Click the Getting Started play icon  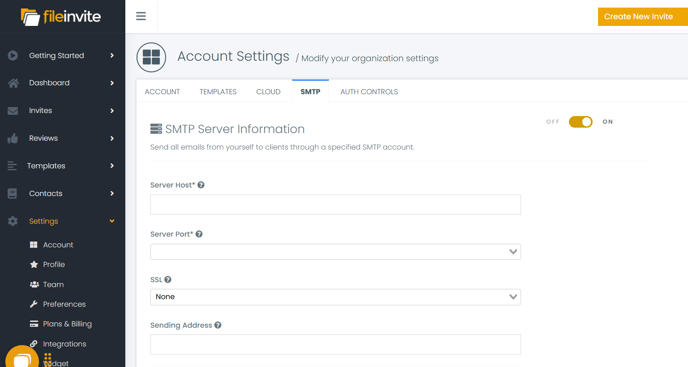coord(13,55)
